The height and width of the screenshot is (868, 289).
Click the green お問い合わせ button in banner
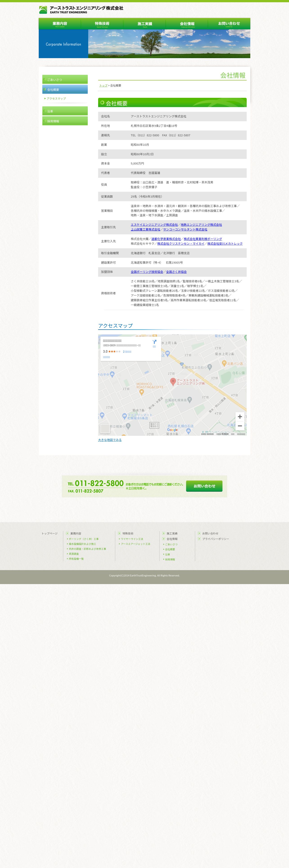(x=204, y=486)
